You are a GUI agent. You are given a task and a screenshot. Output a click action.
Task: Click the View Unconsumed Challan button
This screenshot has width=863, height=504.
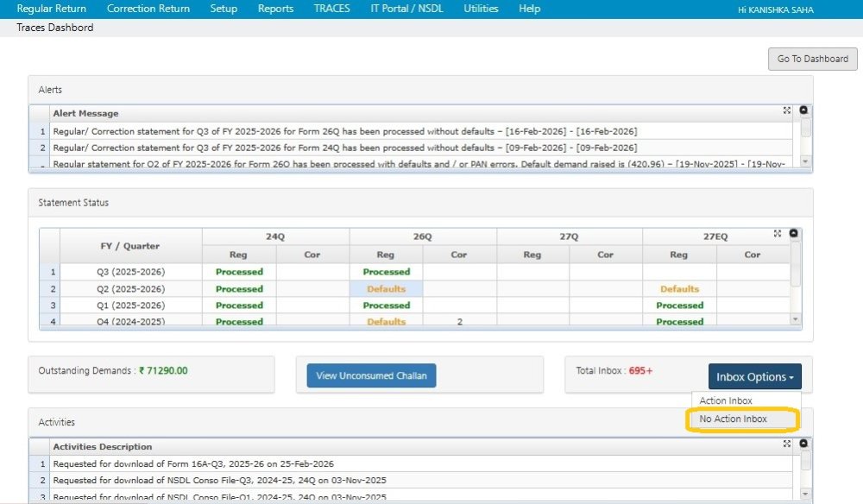369,375
